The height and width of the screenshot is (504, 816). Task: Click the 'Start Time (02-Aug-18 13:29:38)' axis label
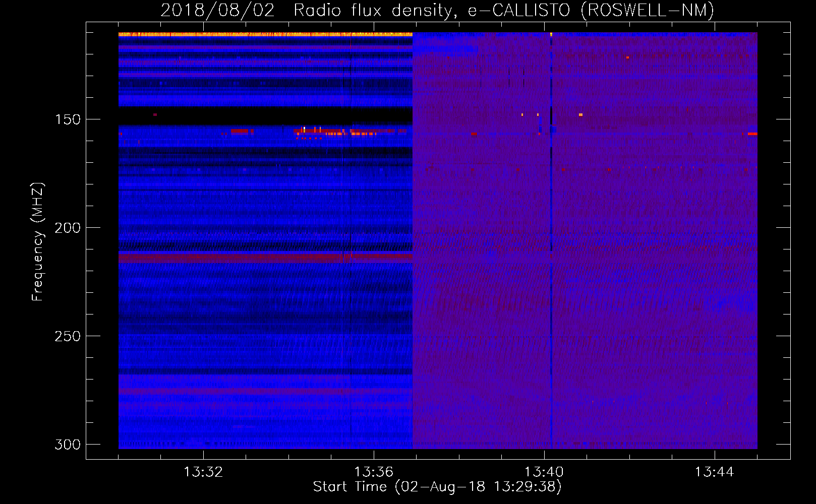[437, 487]
